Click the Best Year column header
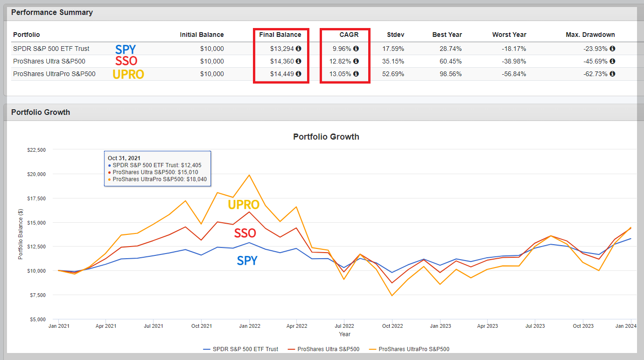Image resolution: width=644 pixels, height=360 pixels. (447, 35)
